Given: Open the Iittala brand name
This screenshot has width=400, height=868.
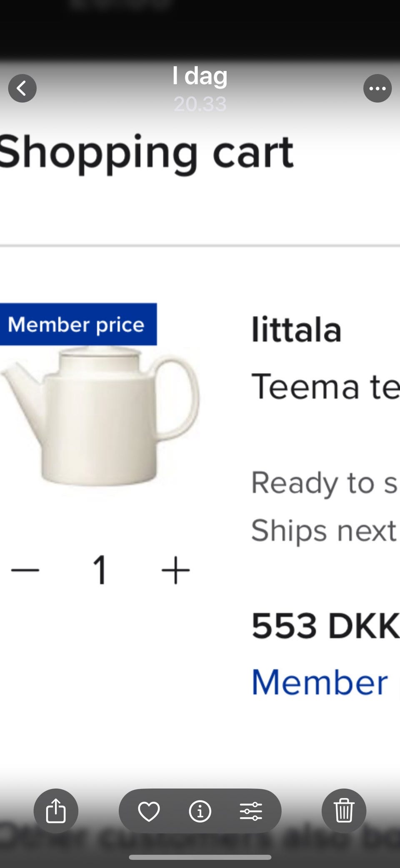Looking at the screenshot, I should (x=296, y=330).
